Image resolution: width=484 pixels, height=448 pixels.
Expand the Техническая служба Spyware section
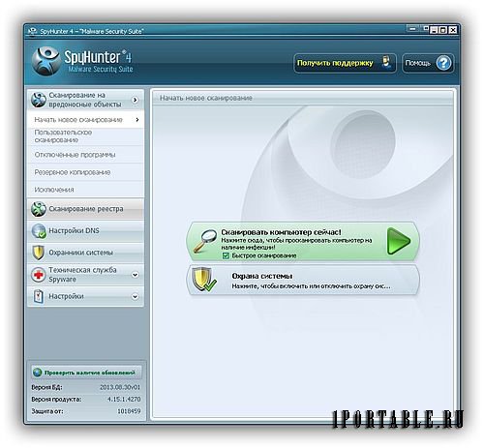click(x=136, y=275)
